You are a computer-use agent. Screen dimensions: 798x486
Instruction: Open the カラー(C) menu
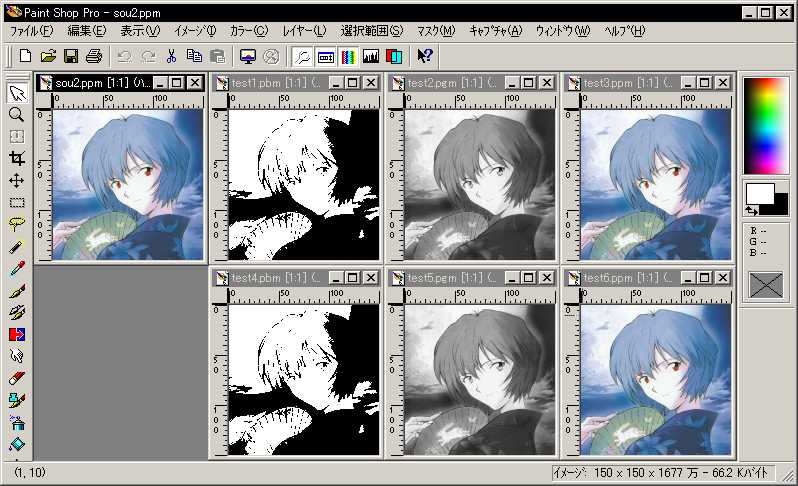coord(248,31)
